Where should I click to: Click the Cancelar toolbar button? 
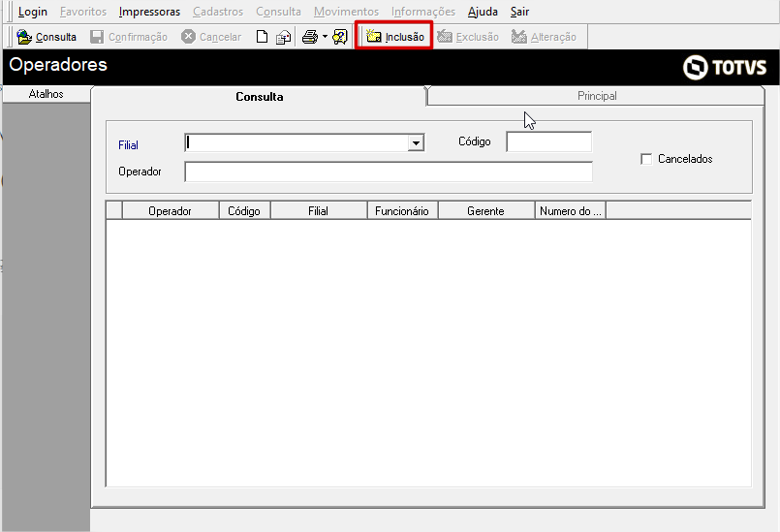[211, 37]
